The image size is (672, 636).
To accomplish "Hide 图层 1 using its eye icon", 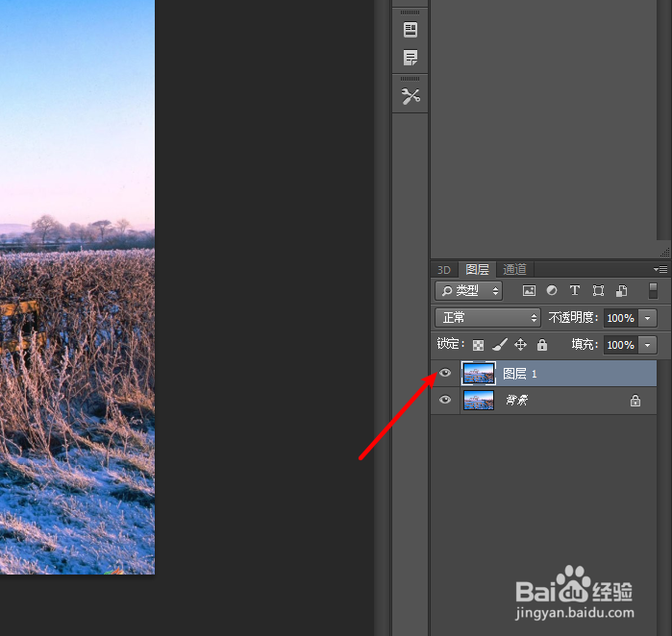I will (x=445, y=373).
